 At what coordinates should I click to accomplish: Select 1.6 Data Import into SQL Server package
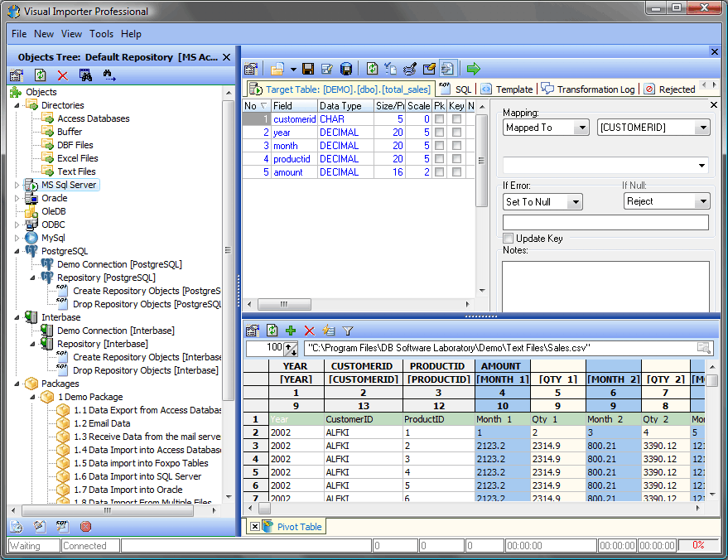(x=137, y=476)
